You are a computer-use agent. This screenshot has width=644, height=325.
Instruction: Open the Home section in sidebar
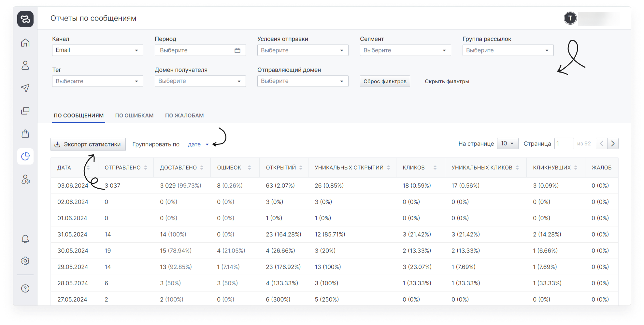point(25,43)
